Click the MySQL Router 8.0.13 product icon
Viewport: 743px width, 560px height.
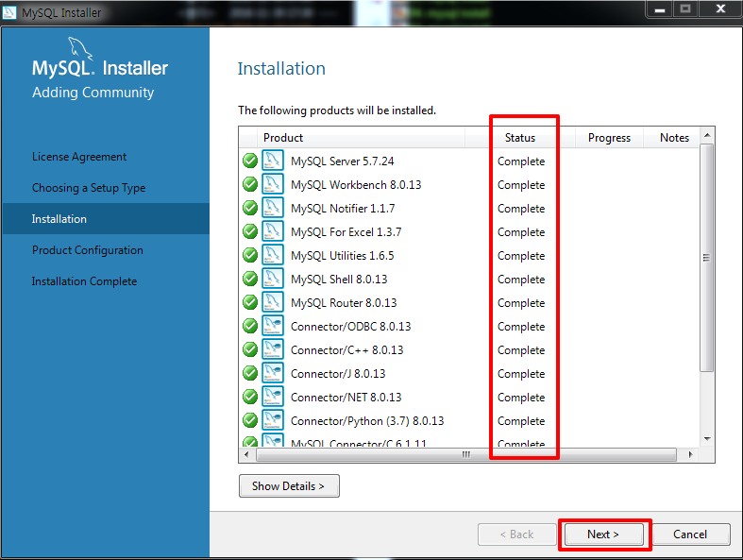tap(273, 302)
